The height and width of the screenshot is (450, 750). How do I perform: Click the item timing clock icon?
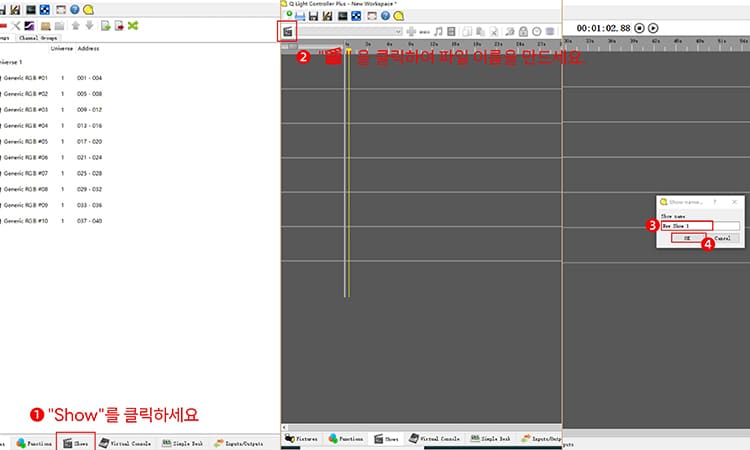537,32
